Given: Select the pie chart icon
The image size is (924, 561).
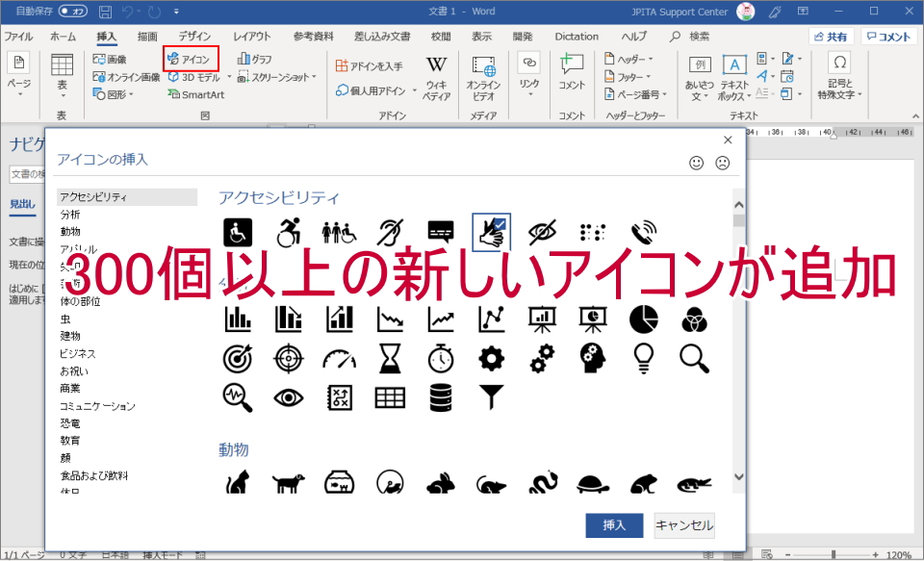Looking at the screenshot, I should (644, 318).
